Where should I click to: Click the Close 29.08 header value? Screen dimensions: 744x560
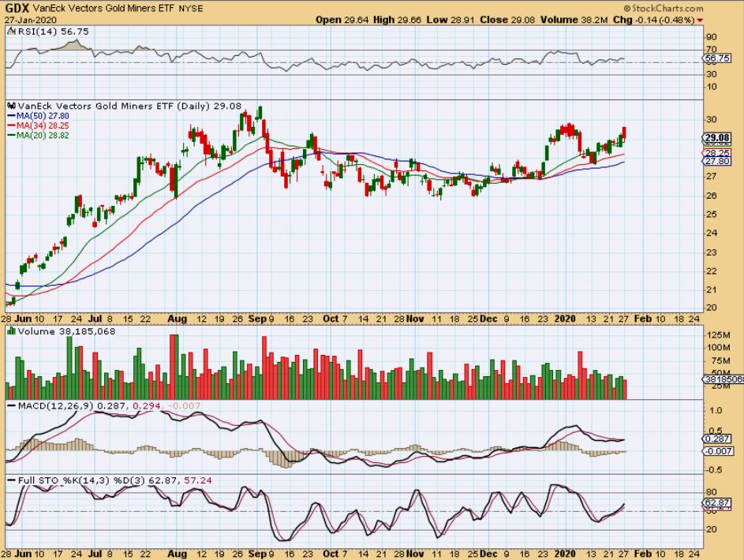(507, 20)
